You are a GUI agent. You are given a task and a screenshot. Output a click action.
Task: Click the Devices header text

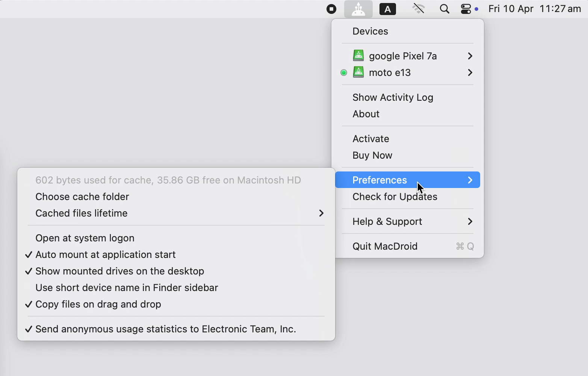click(x=370, y=31)
